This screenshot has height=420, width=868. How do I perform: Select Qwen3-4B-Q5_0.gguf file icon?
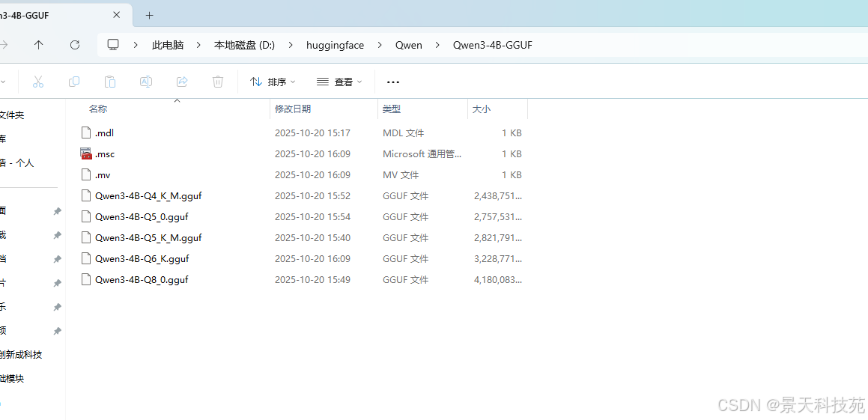(85, 217)
